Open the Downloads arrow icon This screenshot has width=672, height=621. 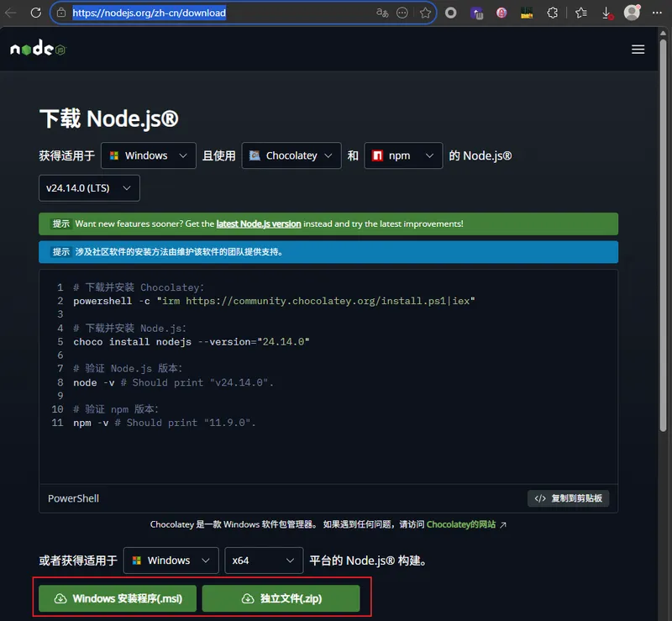click(x=606, y=13)
